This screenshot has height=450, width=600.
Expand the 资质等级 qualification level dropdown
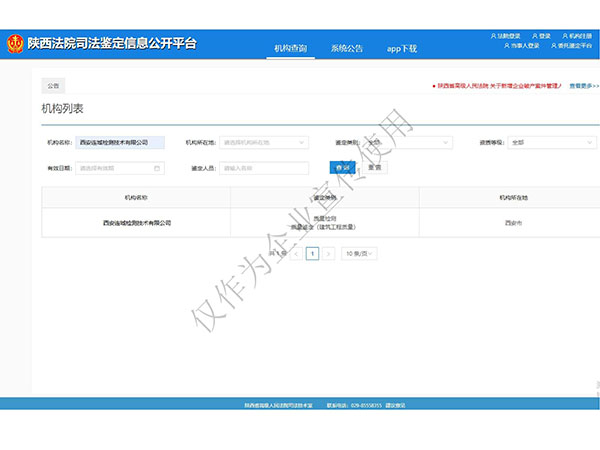click(x=550, y=142)
